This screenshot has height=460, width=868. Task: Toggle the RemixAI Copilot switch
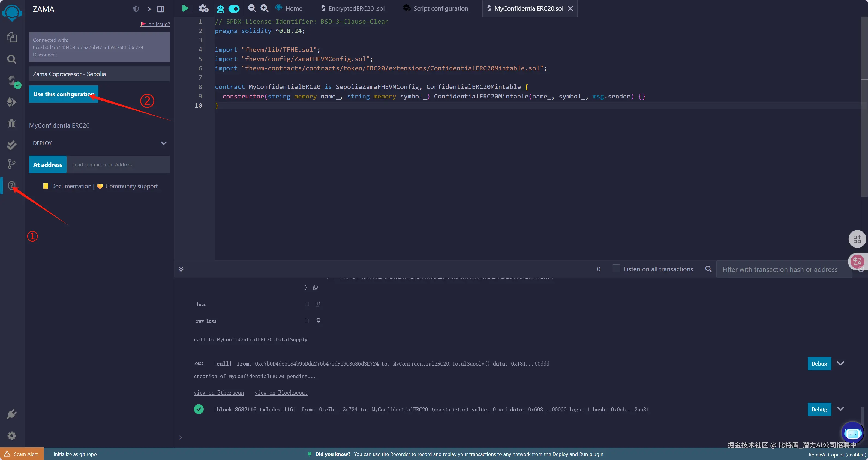(234, 9)
